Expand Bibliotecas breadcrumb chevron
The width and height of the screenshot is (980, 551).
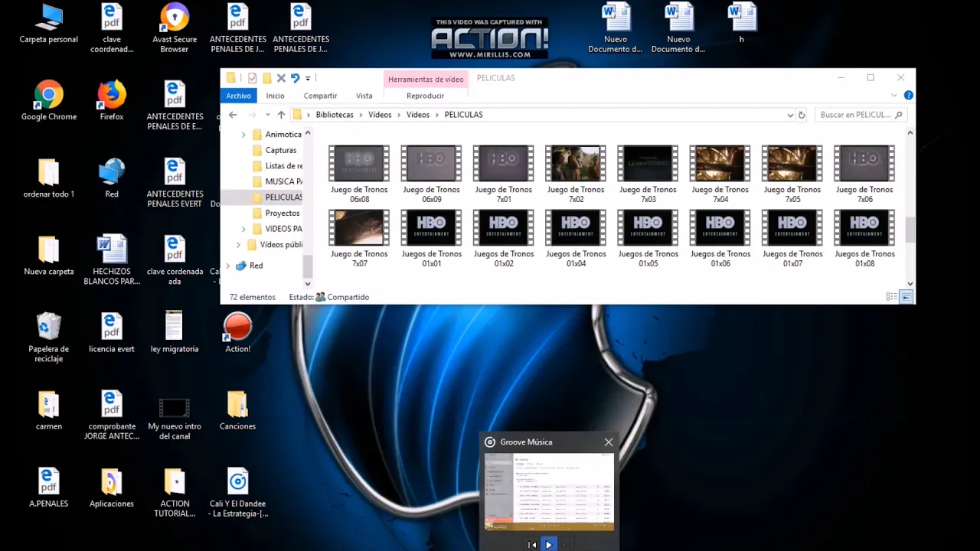(360, 115)
